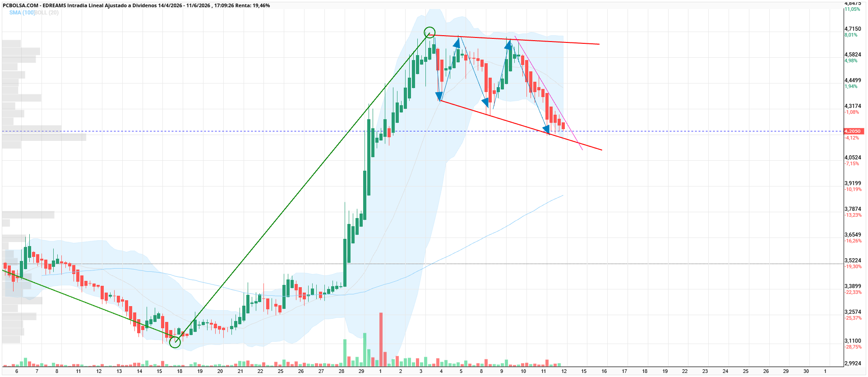Click the red 4,2050 current price tag
The height and width of the screenshot is (377, 868).
point(853,131)
